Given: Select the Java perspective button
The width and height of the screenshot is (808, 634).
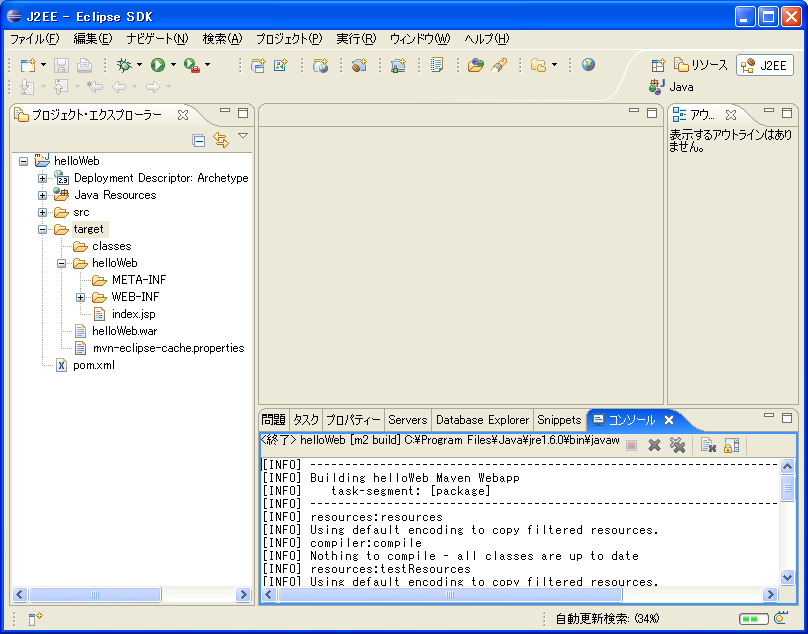Looking at the screenshot, I should pyautogui.click(x=671, y=87).
